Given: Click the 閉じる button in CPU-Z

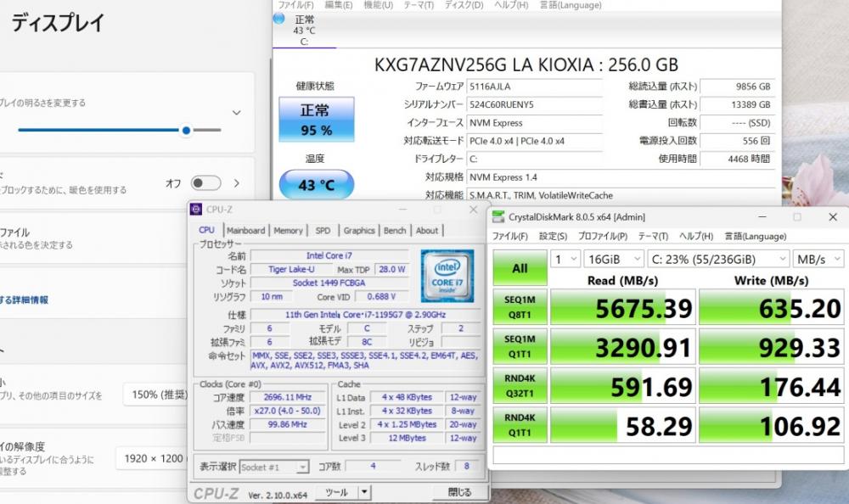Looking at the screenshot, I should point(459,492).
